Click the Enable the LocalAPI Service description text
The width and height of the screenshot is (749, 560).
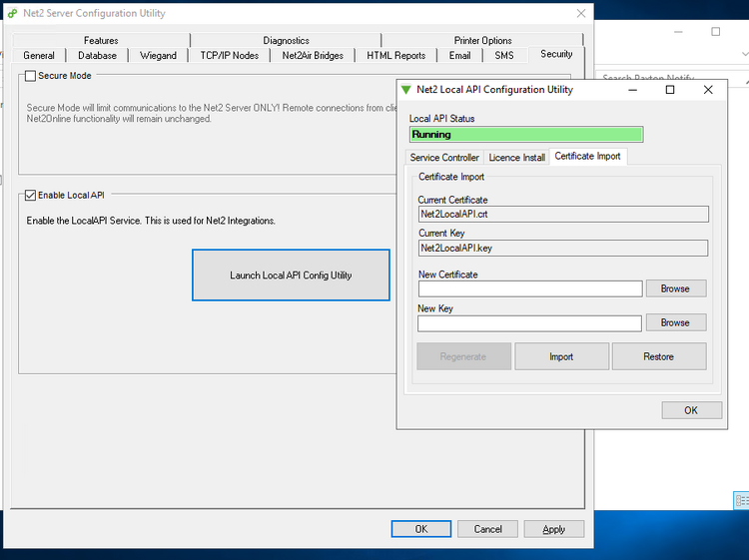pyautogui.click(x=151, y=221)
